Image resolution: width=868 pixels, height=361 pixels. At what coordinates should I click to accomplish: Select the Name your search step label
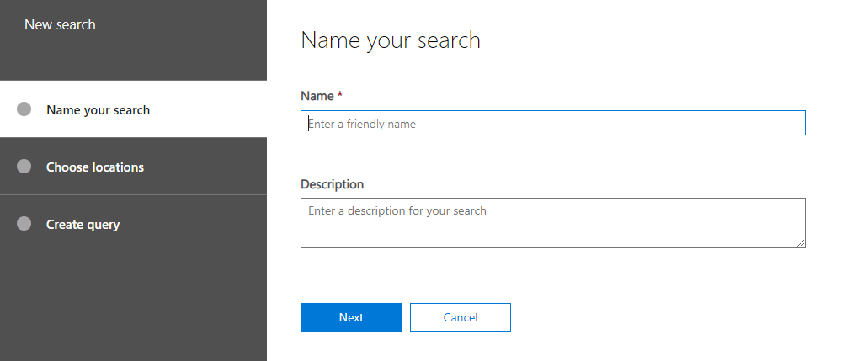(98, 110)
